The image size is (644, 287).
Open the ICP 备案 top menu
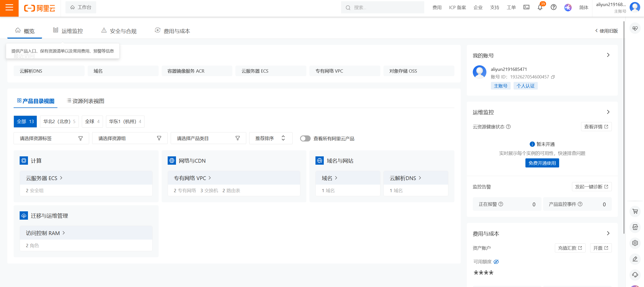tap(457, 8)
